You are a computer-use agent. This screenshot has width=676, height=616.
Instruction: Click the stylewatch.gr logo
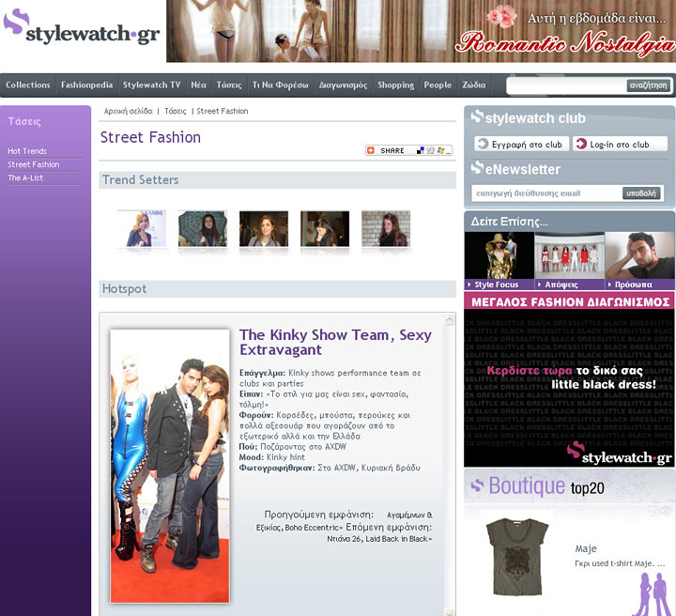82,27
